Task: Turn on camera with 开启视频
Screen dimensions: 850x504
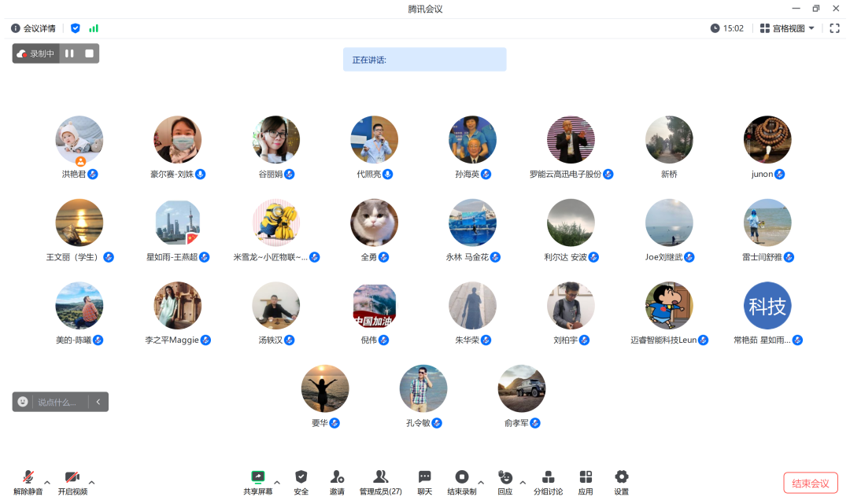Action: 72,482
